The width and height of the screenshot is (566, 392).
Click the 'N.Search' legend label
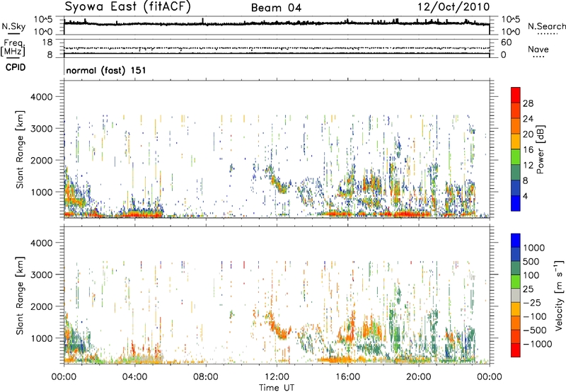point(546,26)
